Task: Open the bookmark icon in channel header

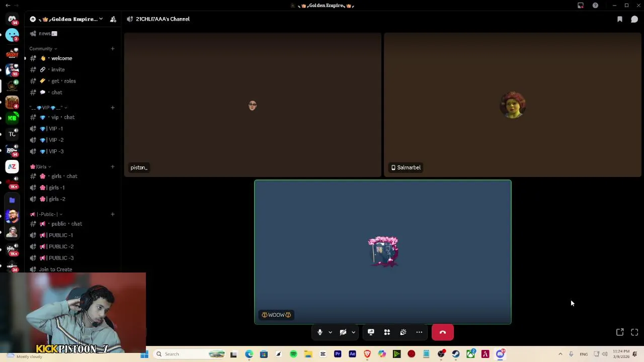Action: [x=620, y=19]
